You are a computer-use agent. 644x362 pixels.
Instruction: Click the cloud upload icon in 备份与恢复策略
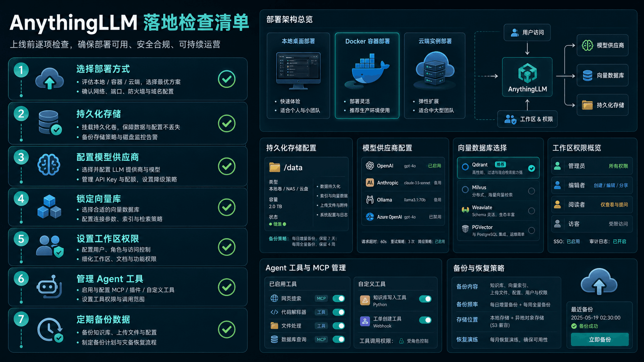pos(599,282)
